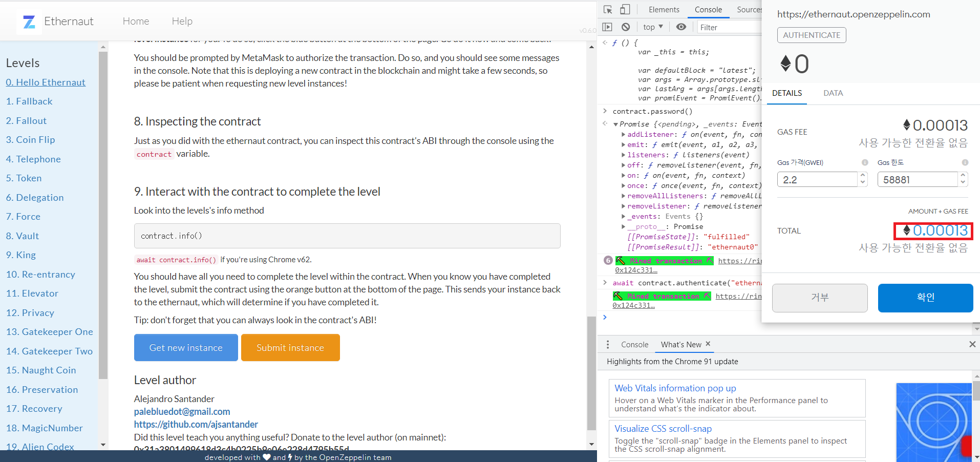Open level 10. Re-entrancy

(x=40, y=275)
